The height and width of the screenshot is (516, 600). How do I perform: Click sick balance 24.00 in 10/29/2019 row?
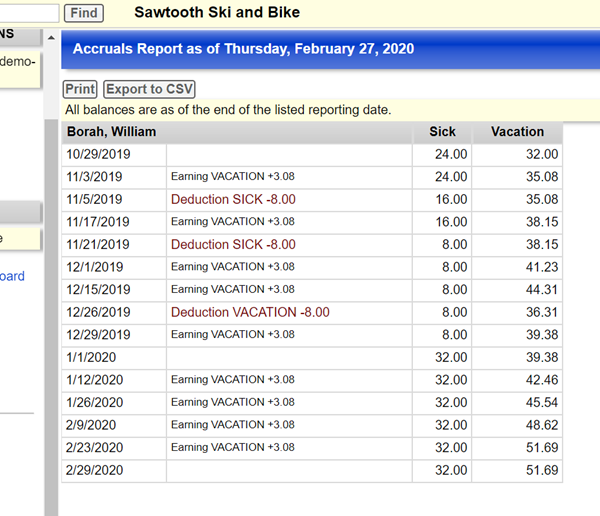[451, 155]
